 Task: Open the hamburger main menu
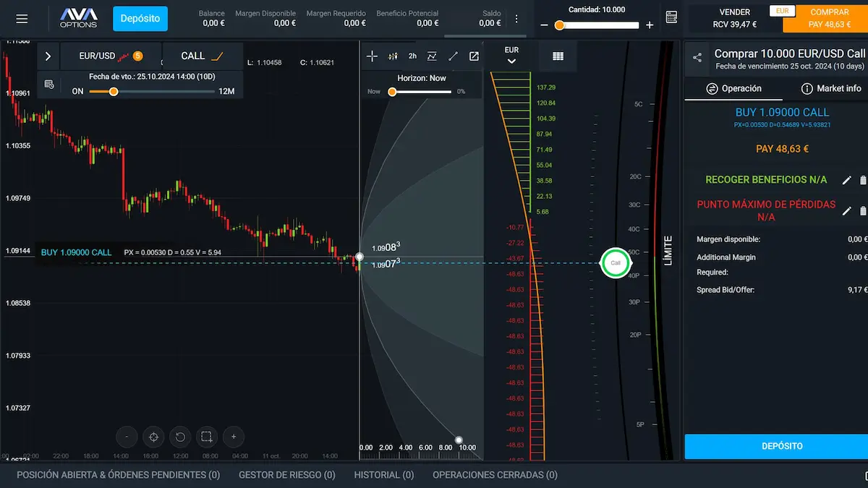(22, 19)
